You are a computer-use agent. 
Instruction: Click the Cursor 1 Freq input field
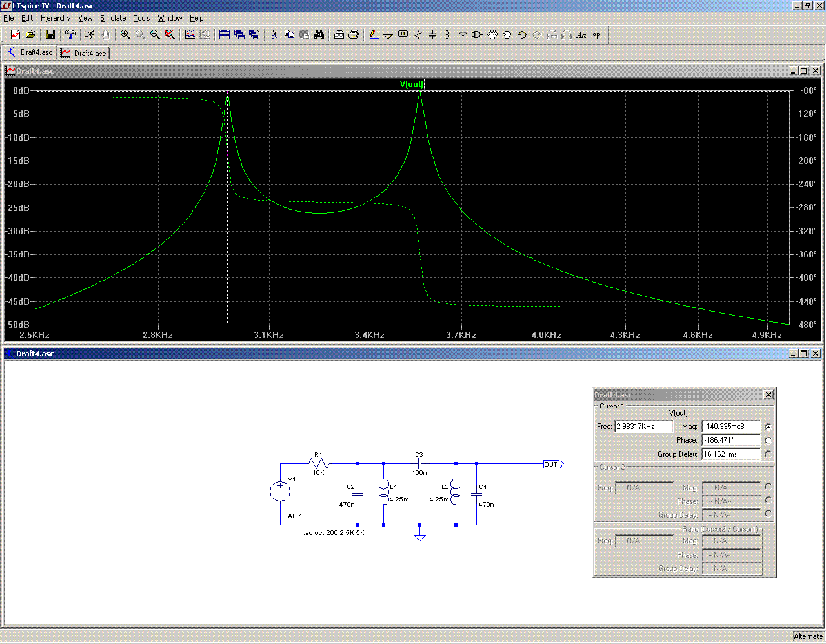coord(643,427)
